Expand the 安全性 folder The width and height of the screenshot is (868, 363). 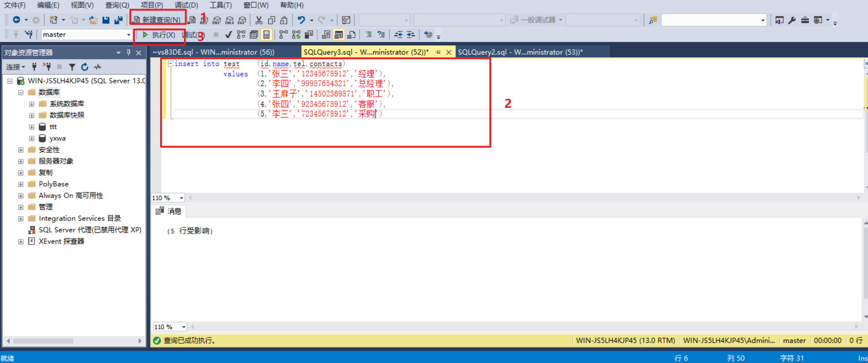(21, 150)
